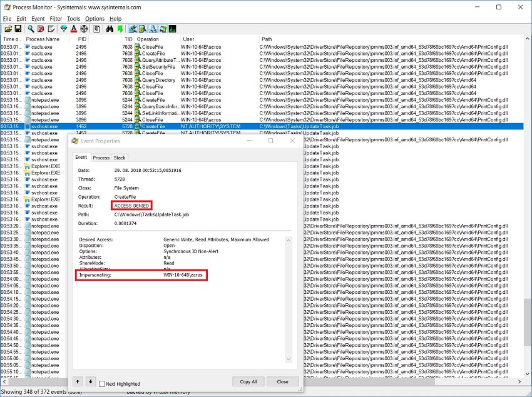
Task: Click the Clear display icon
Action: (x=51, y=29)
